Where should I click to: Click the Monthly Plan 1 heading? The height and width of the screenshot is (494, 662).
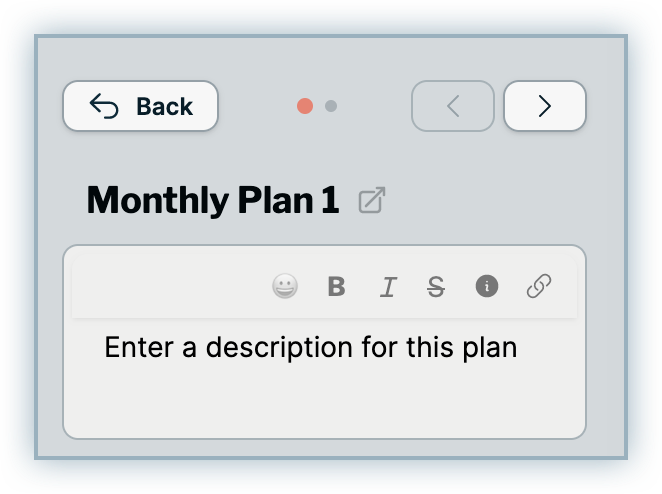(213, 201)
